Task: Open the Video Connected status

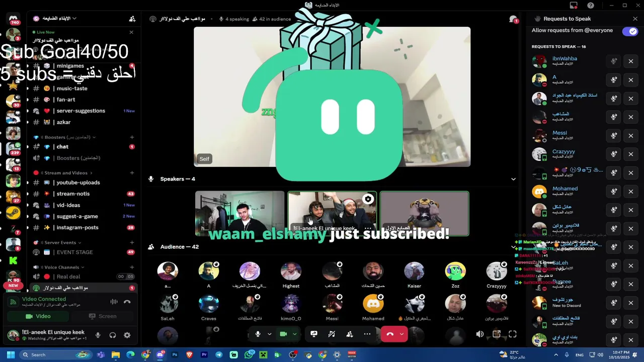Action: click(44, 299)
